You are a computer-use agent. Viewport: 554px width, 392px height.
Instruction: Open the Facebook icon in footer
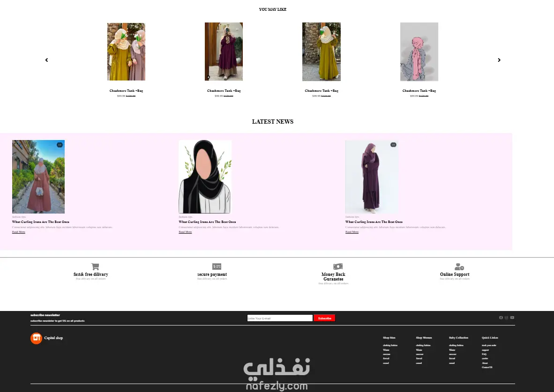click(x=501, y=318)
